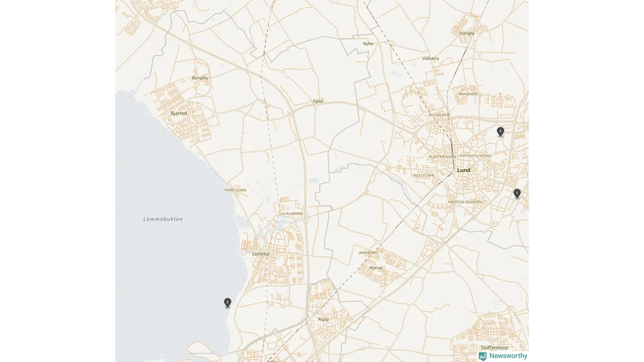Click the Lommabukten bay label
Image resolution: width=644 pixels, height=362 pixels.
163,219
